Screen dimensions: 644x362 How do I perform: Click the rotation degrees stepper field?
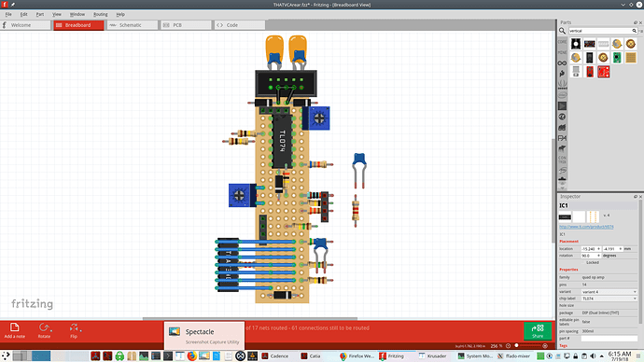coord(591,256)
